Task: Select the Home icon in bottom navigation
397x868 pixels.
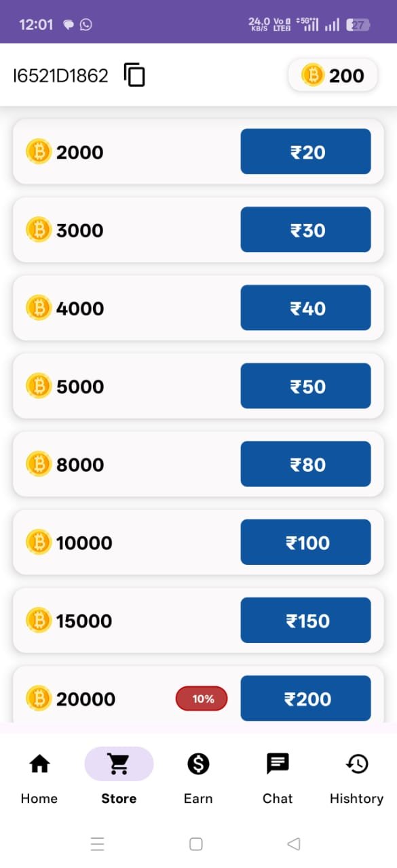Action: coord(39,764)
